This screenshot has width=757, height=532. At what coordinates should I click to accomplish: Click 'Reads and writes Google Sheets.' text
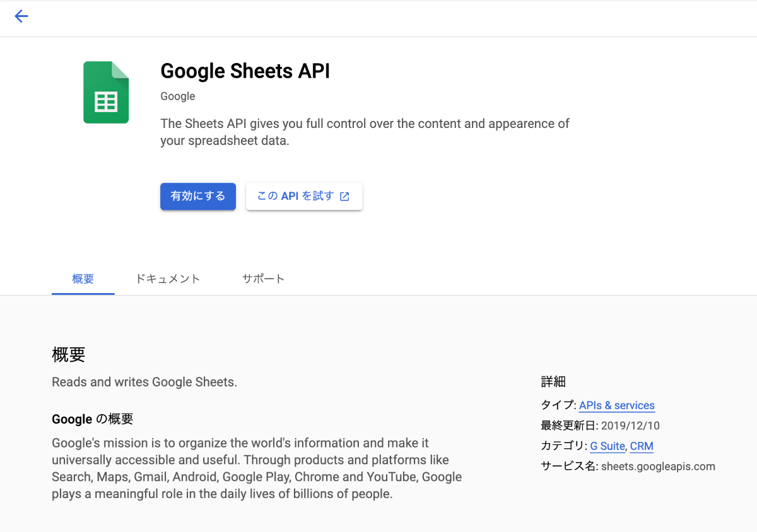(x=144, y=382)
